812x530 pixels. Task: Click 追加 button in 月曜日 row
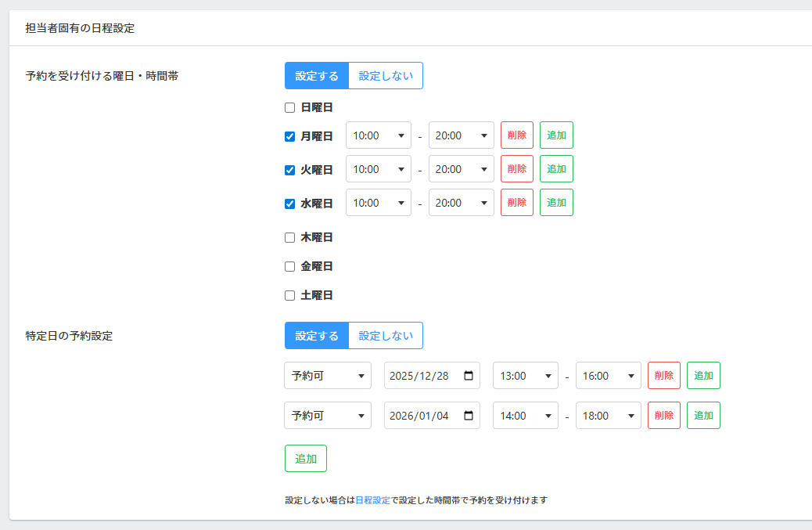click(x=556, y=135)
